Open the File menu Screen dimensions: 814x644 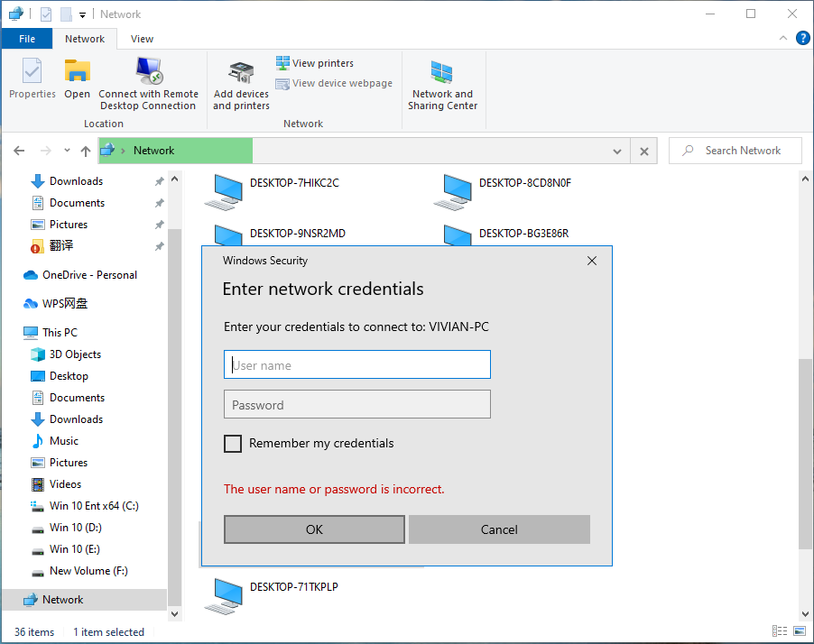[27, 39]
